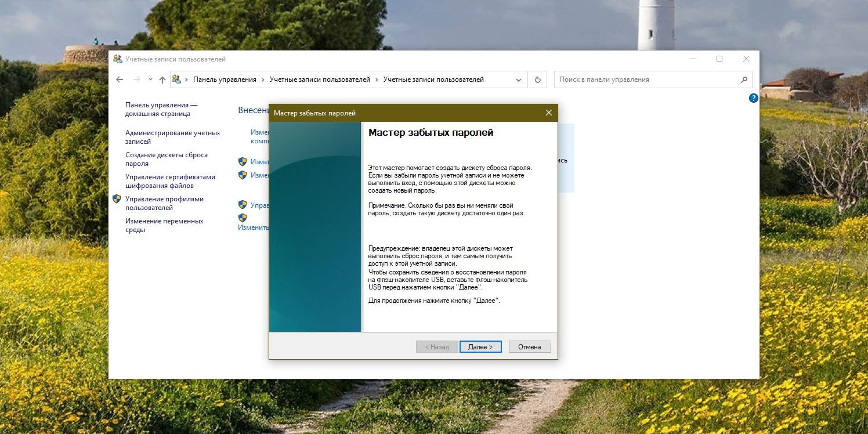Image resolution: width=868 pixels, height=434 pixels.
Task: Click the 'Далее >' button
Action: coord(480,346)
